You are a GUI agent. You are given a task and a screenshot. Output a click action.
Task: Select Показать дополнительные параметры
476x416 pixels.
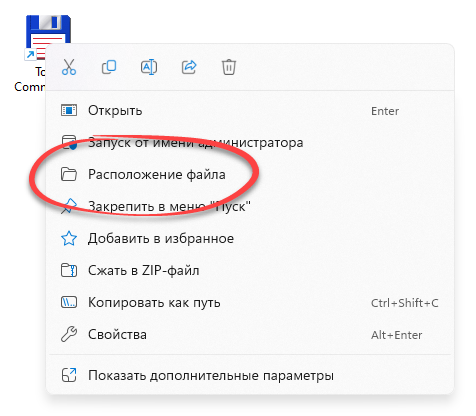[x=250, y=376]
